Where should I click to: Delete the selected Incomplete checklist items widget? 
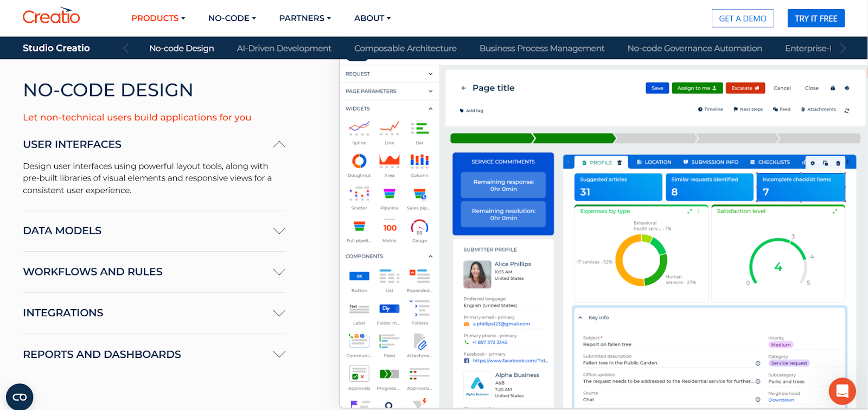838,163
